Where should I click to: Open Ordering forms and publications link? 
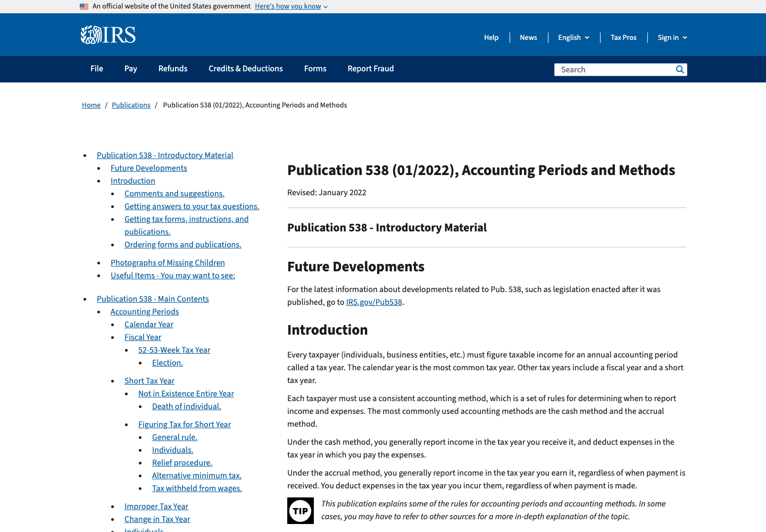point(183,245)
